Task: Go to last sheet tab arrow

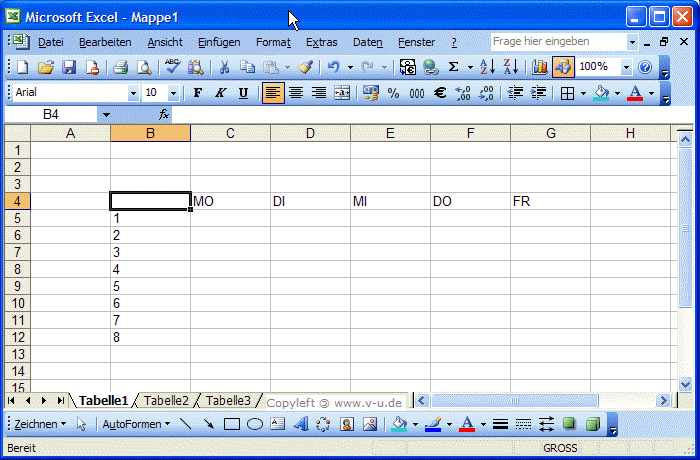Action: [61, 401]
